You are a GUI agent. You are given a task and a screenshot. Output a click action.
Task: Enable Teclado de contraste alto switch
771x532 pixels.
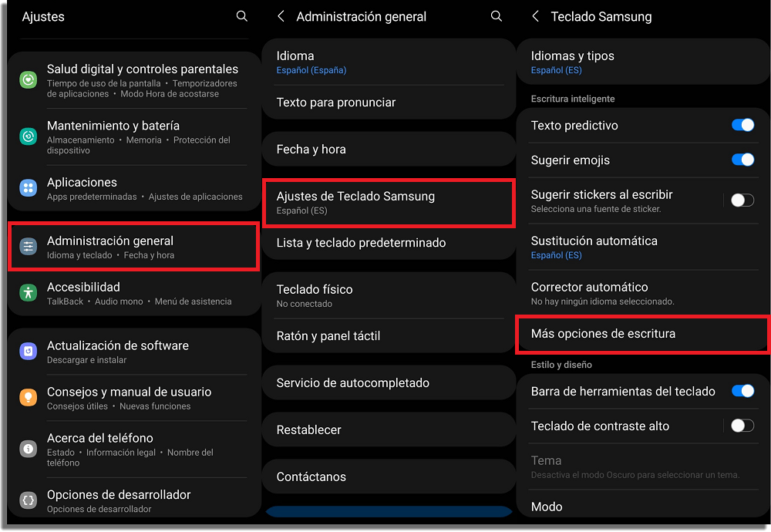click(x=742, y=426)
